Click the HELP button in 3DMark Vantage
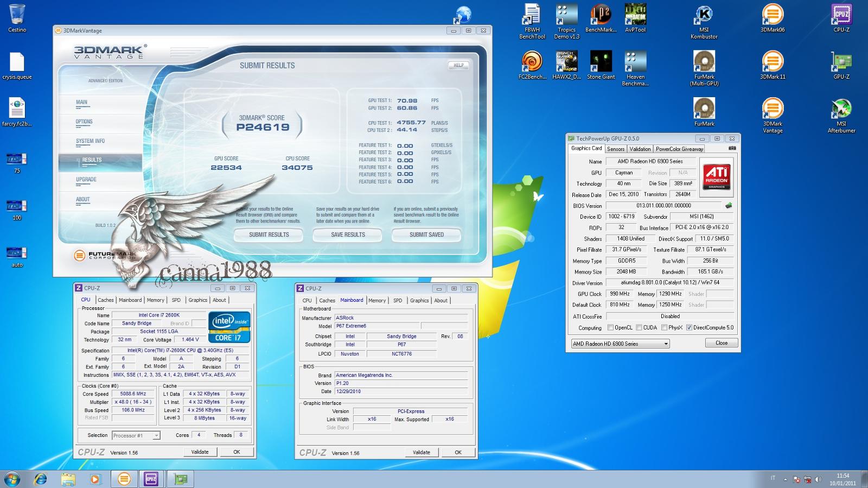This screenshot has height=488, width=868. [458, 65]
